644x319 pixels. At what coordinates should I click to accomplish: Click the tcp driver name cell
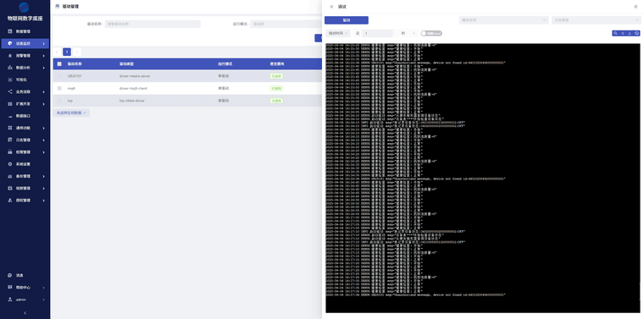69,101
